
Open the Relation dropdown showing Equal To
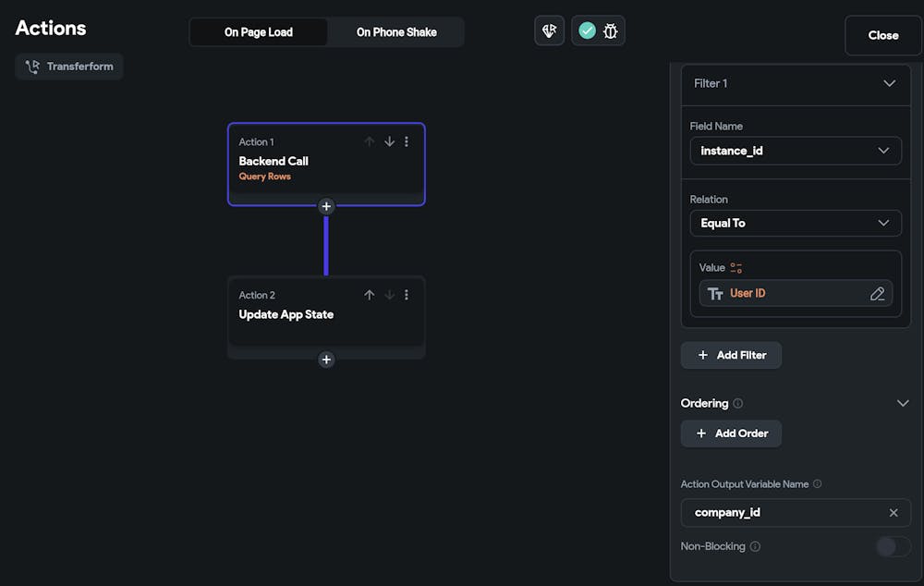click(796, 223)
